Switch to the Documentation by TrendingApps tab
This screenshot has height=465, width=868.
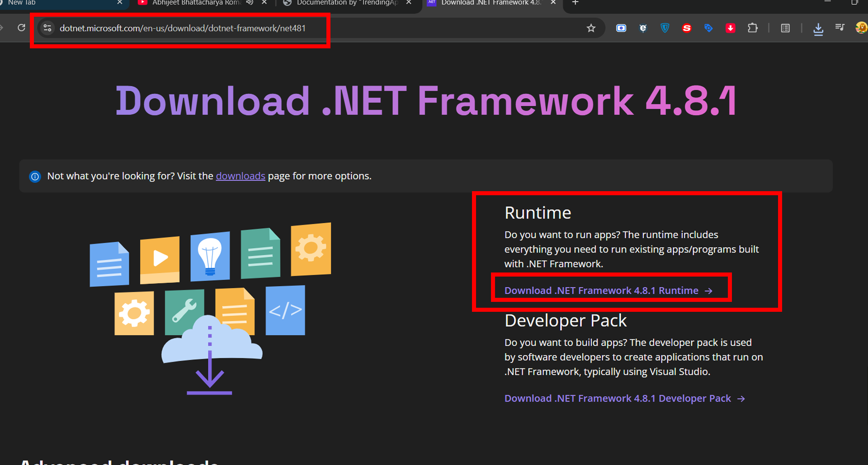[346, 3]
